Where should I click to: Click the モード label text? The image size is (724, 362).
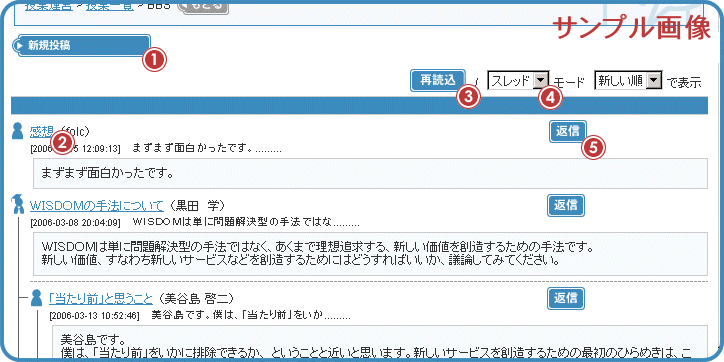pos(569,82)
